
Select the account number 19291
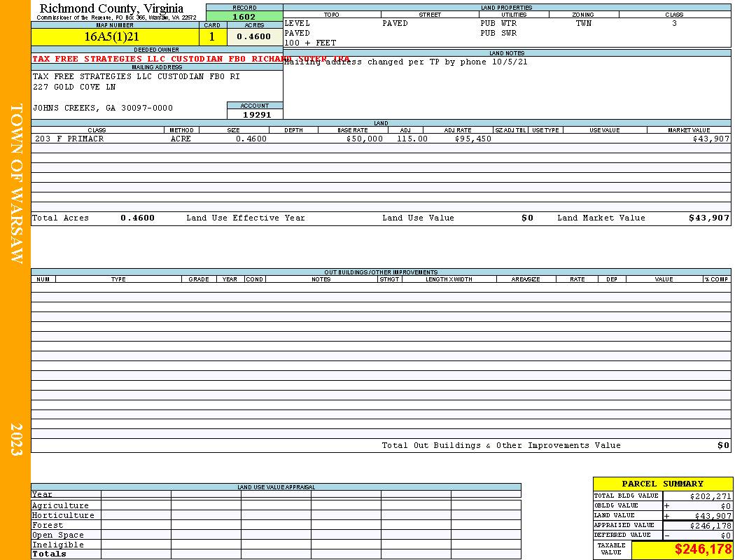[x=257, y=115]
